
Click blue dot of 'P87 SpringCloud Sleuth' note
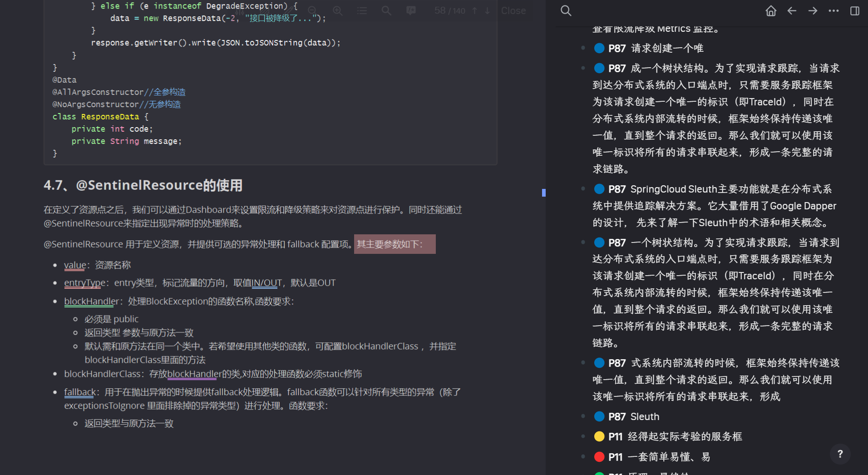tap(599, 189)
